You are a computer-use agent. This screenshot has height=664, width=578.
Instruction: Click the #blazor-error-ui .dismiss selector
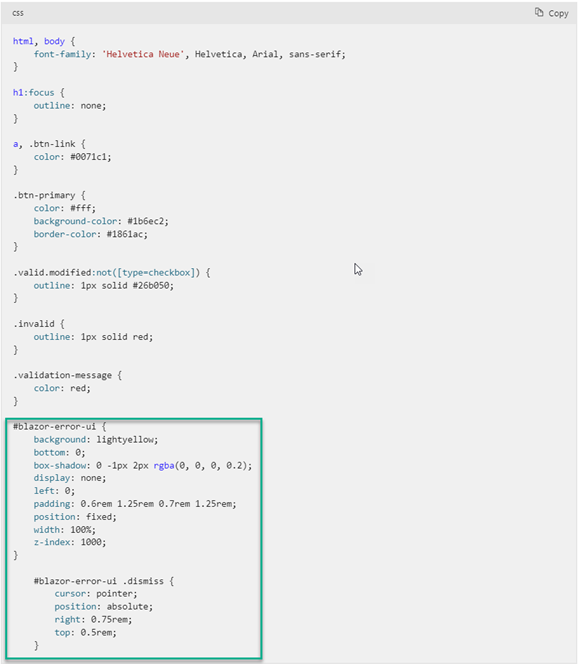[98, 581]
